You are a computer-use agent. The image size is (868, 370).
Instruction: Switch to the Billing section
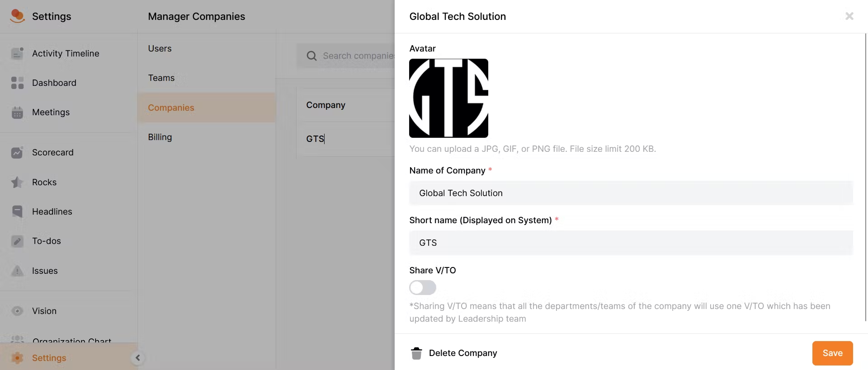pyautogui.click(x=160, y=137)
